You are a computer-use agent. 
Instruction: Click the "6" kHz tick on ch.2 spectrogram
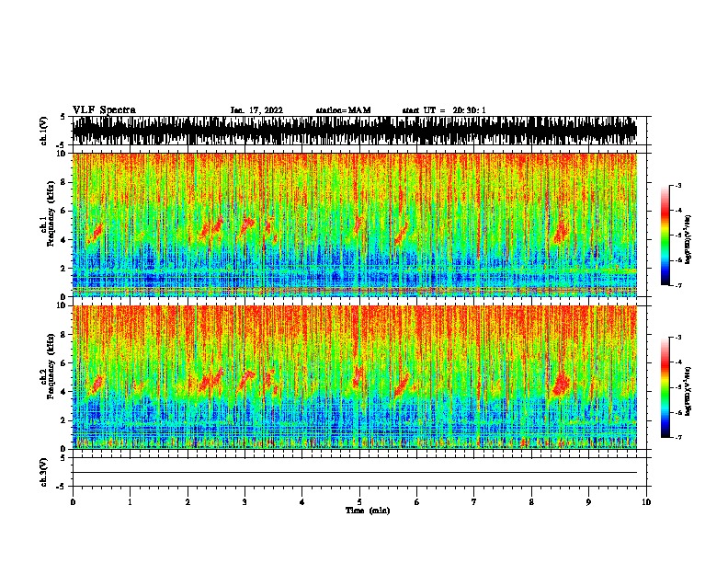[x=63, y=363]
